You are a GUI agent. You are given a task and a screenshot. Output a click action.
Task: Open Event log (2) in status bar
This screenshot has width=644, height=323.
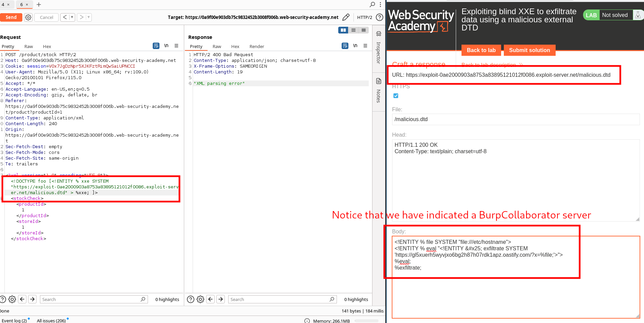click(x=14, y=321)
